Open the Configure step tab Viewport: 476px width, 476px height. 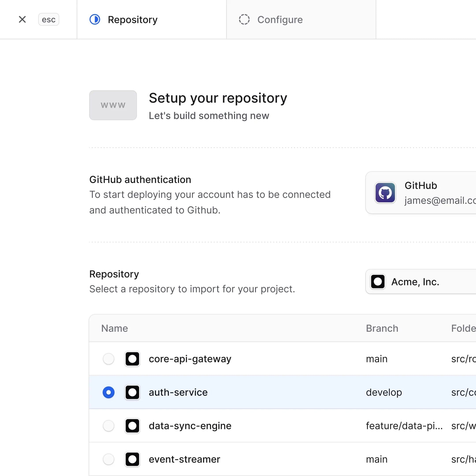click(301, 19)
